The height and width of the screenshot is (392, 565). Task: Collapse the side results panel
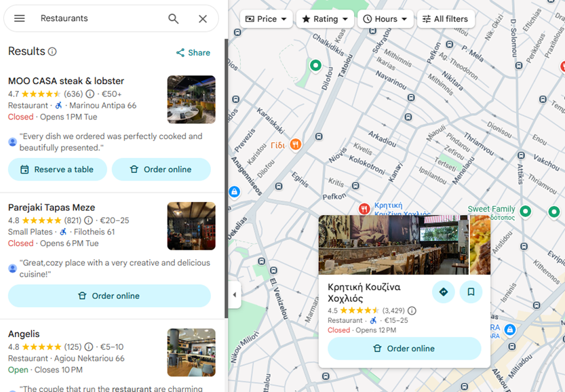235,295
